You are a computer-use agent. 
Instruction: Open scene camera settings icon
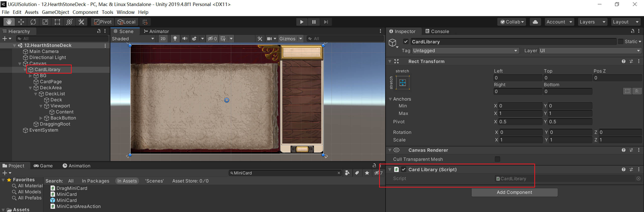pyautogui.click(x=269, y=39)
